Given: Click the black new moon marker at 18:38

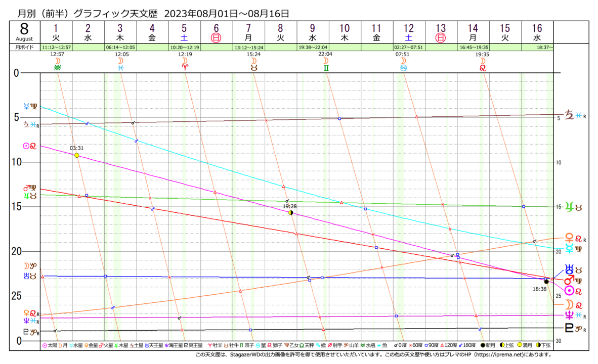Looking at the screenshot, I should [546, 282].
